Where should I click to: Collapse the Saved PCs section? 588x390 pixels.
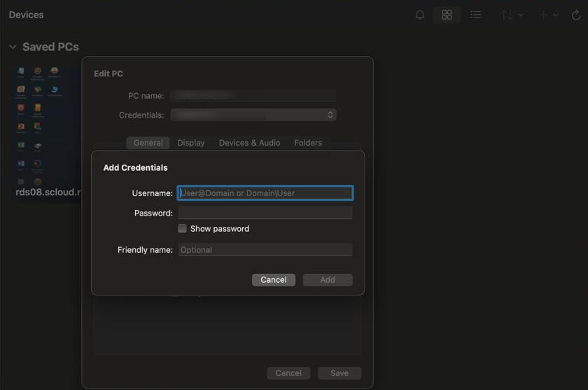point(13,47)
